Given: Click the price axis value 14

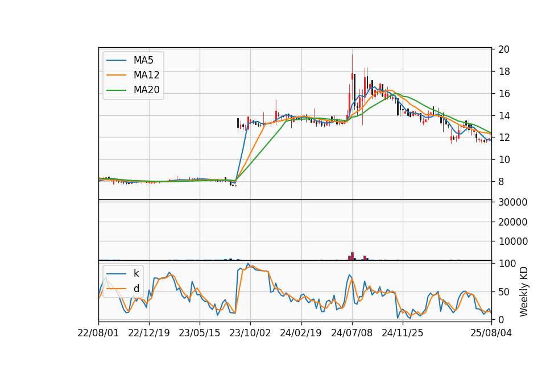Looking at the screenshot, I should tap(504, 115).
